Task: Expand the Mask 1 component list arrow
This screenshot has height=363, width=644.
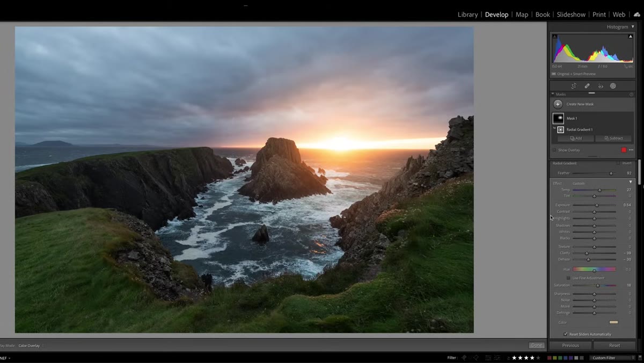Action: pyautogui.click(x=554, y=128)
